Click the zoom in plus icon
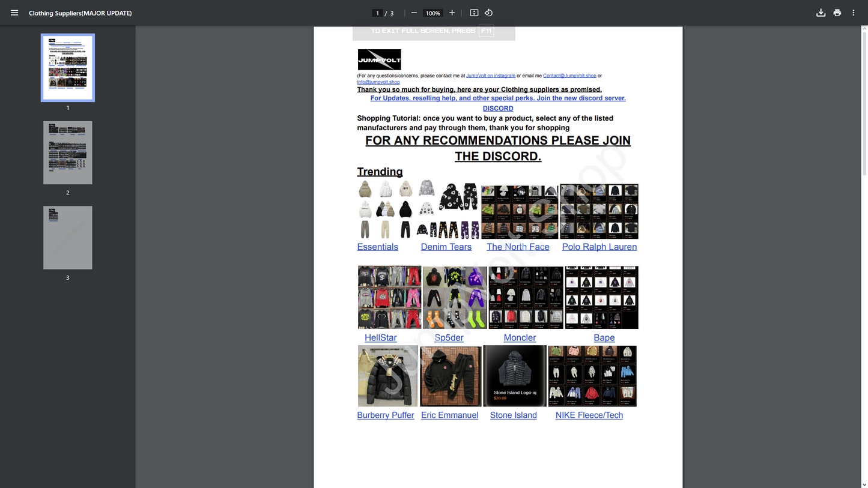 (x=452, y=13)
